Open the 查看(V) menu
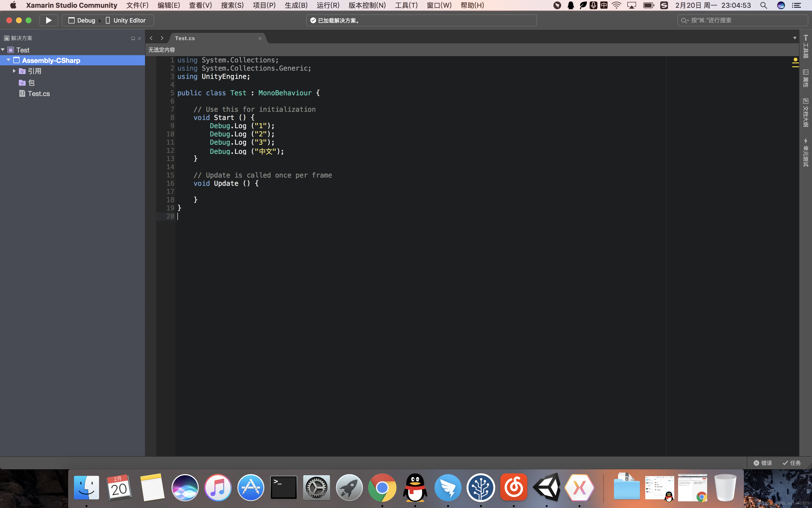Image resolution: width=812 pixels, height=508 pixels. click(201, 5)
